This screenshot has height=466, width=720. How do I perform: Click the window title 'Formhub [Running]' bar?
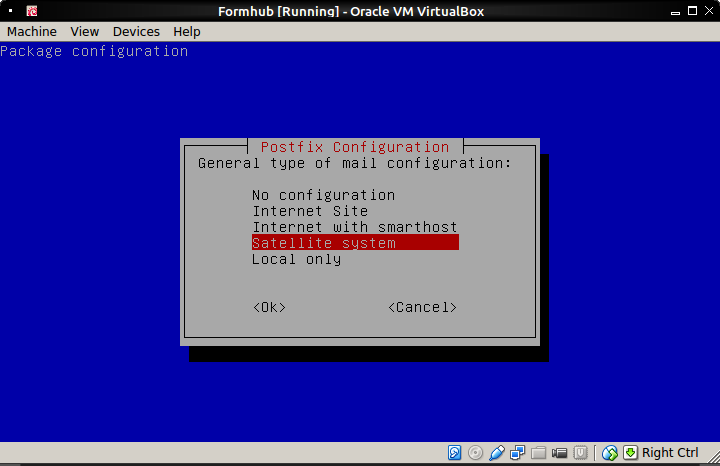[x=351, y=11]
